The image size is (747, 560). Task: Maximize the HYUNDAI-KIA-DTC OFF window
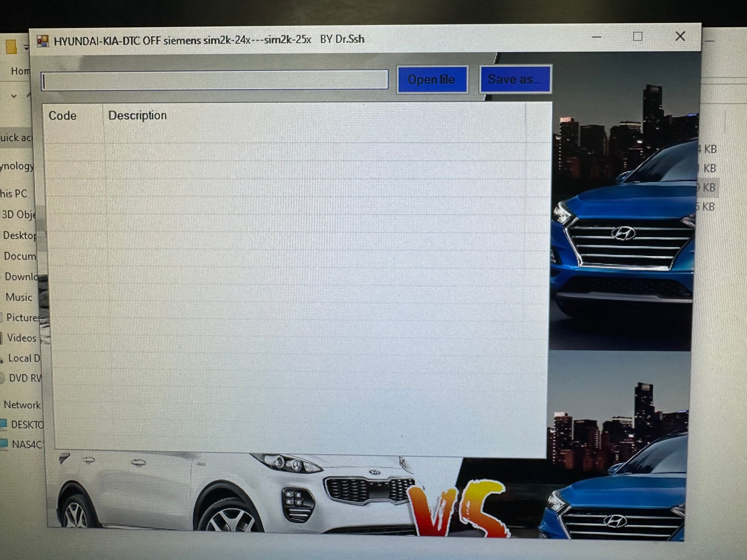pos(637,36)
